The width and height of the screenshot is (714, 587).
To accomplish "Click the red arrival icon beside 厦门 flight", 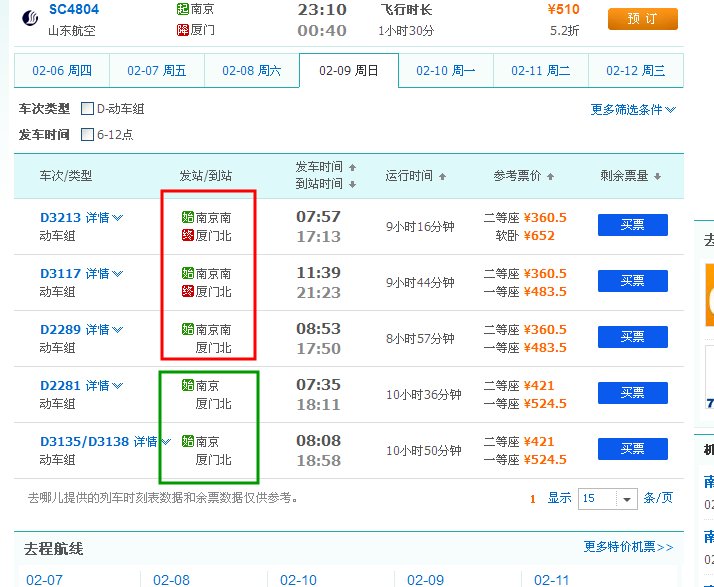I will click(x=183, y=30).
